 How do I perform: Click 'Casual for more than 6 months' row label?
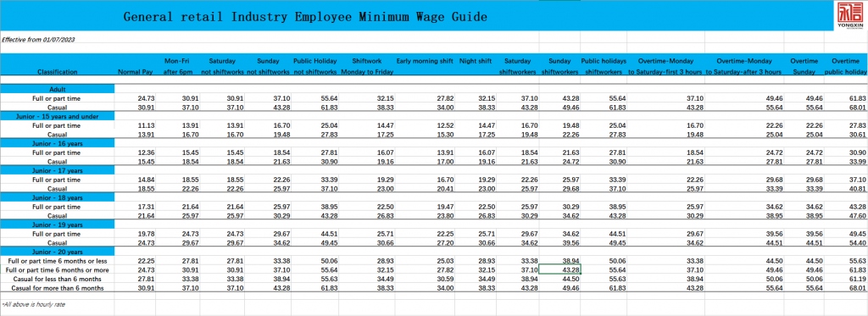coord(58,288)
